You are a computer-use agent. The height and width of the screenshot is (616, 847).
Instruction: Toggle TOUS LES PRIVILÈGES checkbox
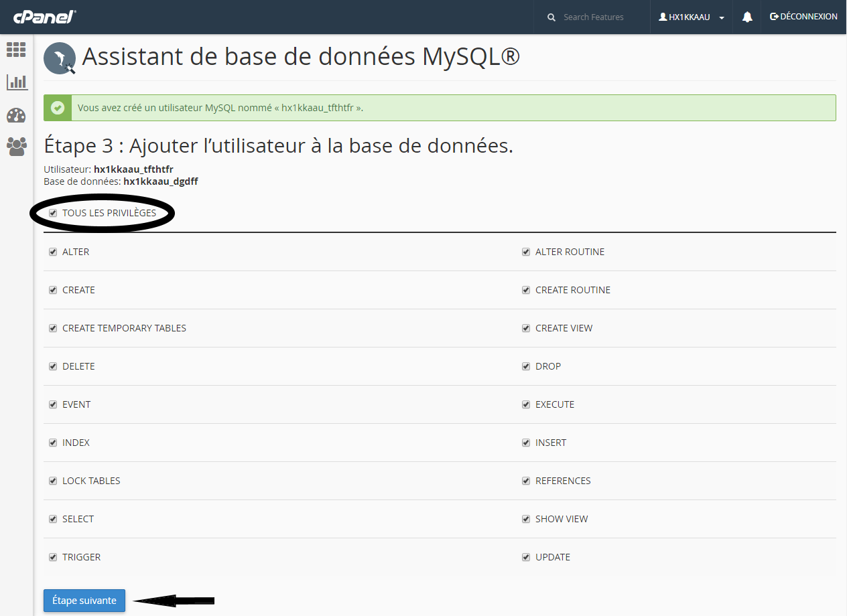(x=53, y=214)
